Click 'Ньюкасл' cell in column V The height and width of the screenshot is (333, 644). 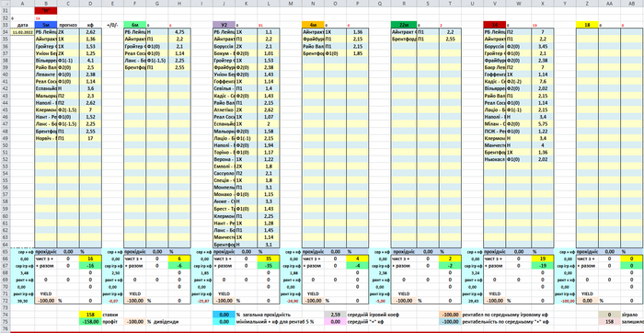point(494,159)
